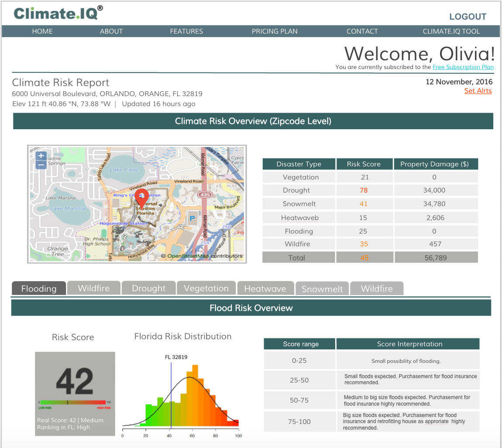The image size is (502, 448).
Task: Open the ABOUT navigation item
Action: coord(111,31)
